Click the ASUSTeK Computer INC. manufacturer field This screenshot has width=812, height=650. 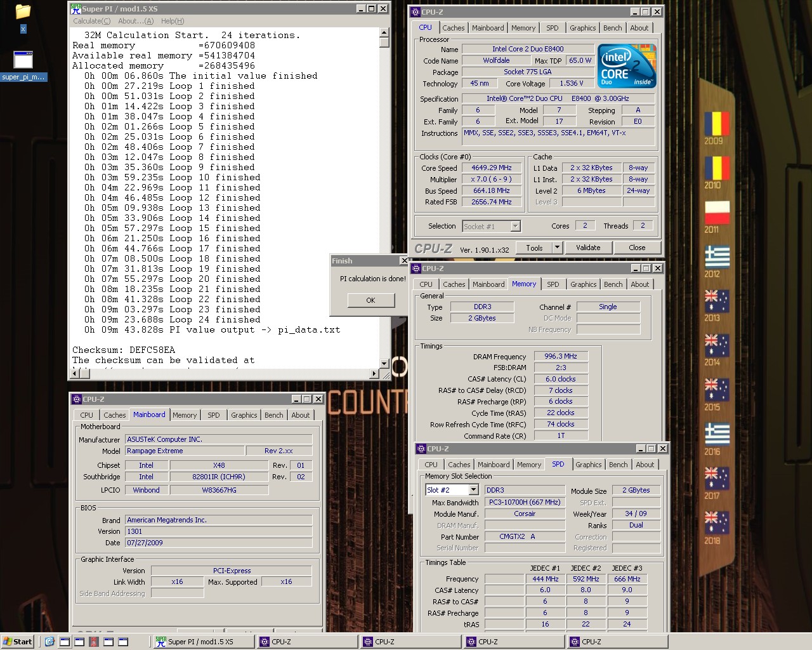tap(218, 439)
